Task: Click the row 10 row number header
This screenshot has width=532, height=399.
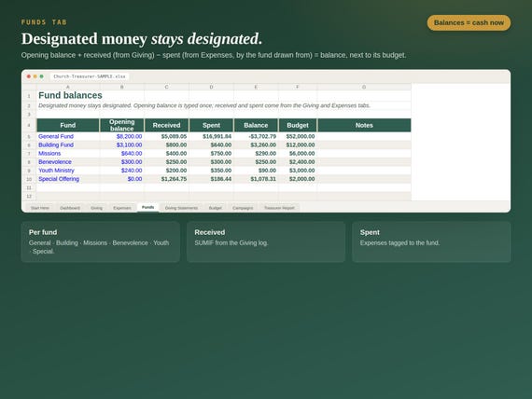Action: [x=29, y=179]
